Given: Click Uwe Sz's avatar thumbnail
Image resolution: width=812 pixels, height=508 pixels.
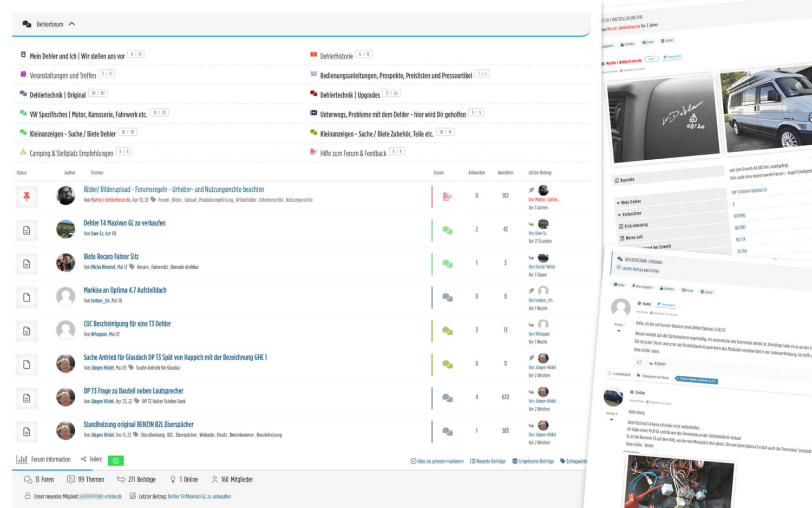Looking at the screenshot, I should coord(66,229).
